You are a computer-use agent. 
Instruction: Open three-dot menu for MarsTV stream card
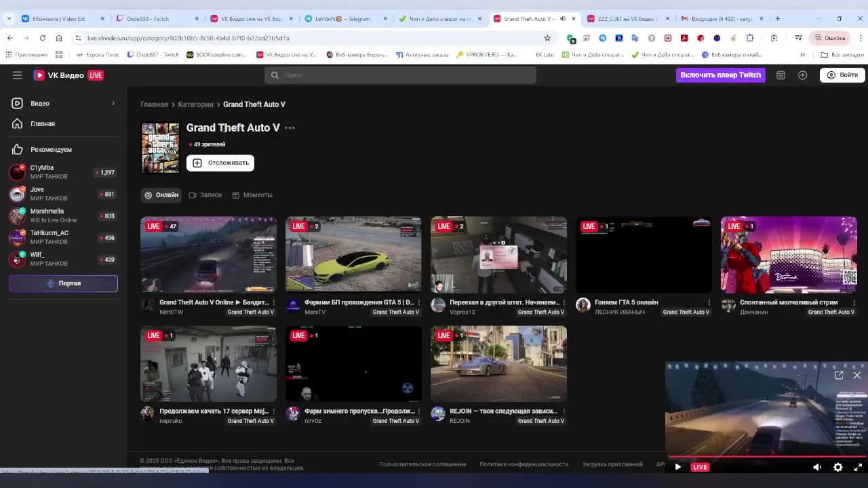click(418, 302)
